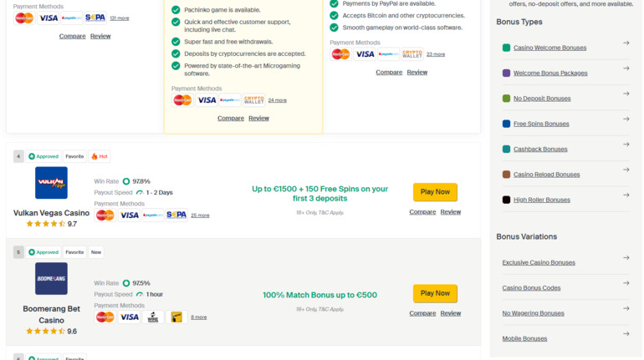Viewport: 644px width, 360px height.
Task: Click Play Now for Vulkan Vegas Casino
Action: coord(435,192)
